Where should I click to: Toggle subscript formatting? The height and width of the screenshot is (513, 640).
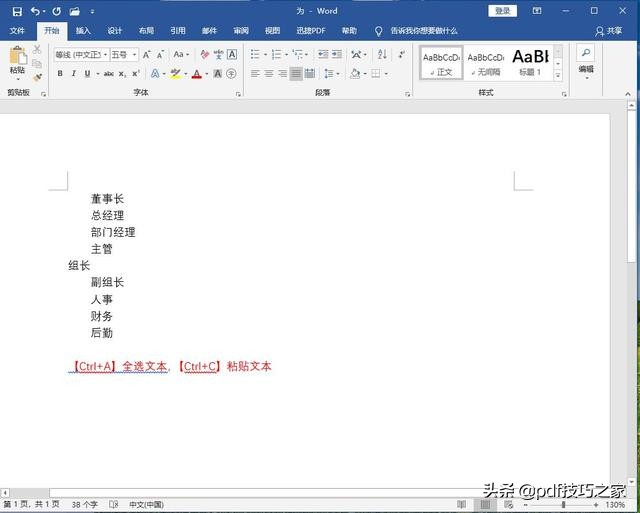pos(122,74)
